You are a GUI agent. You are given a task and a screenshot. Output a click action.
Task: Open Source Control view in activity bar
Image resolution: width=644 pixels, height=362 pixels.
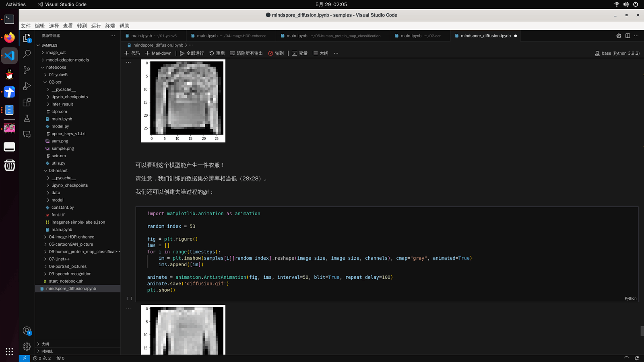tap(27, 70)
